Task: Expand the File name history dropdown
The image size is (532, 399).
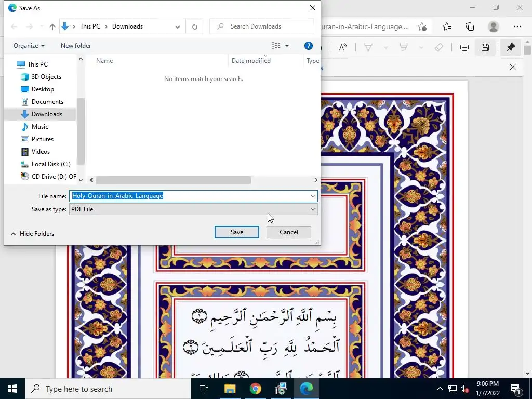Action: 313,196
